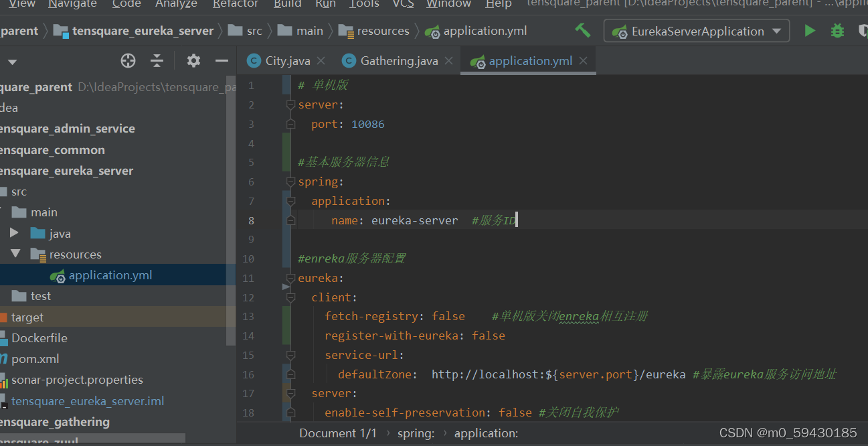The image size is (868, 446).
Task: Click the project panel vertical scrollbar
Action: point(231,211)
